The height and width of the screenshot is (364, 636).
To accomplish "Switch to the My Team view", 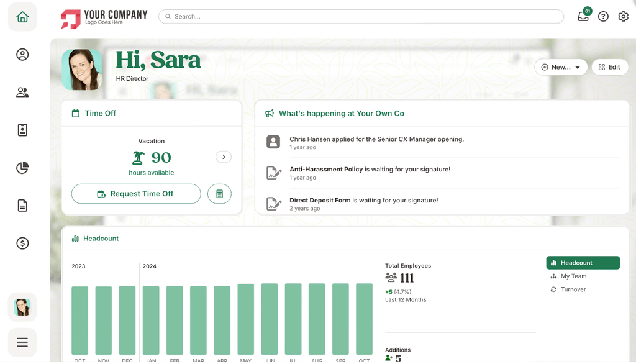I will pos(573,276).
